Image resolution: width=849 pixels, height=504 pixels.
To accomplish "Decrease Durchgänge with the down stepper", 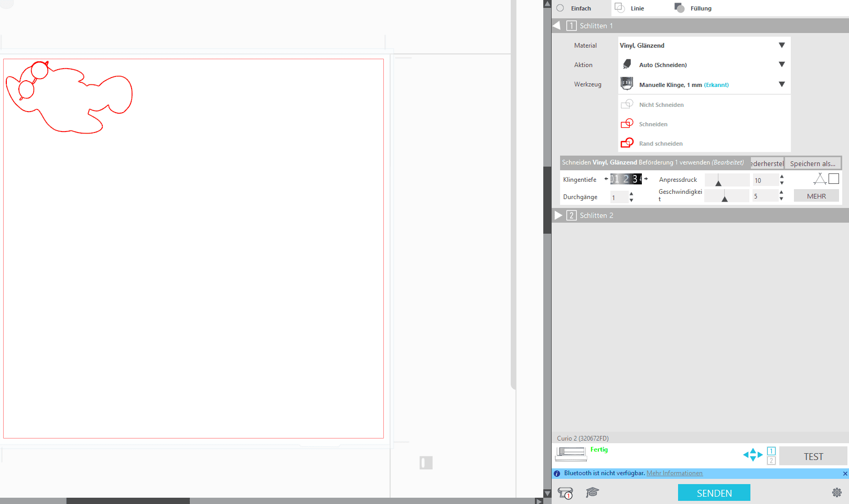I will pos(631,201).
